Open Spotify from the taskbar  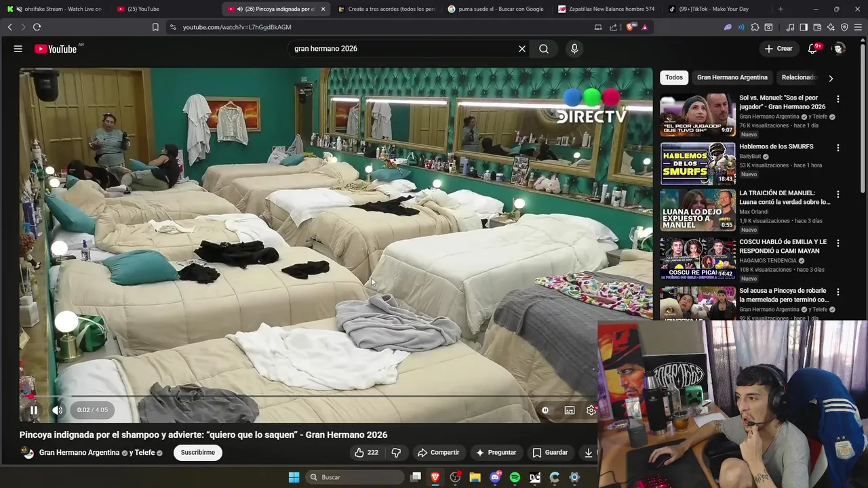pyautogui.click(x=515, y=477)
